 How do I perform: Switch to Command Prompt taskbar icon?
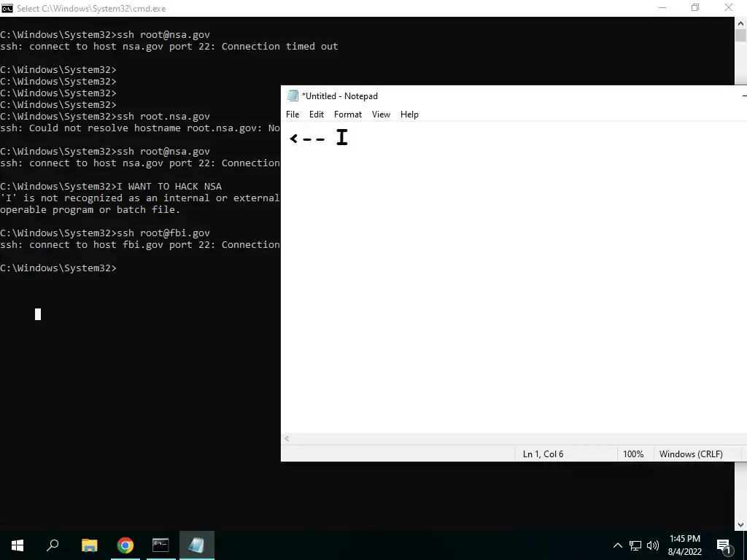pos(160,545)
